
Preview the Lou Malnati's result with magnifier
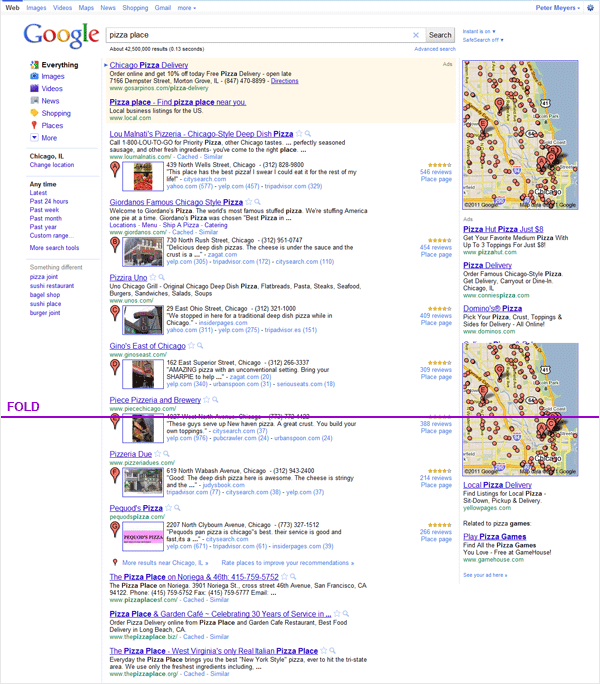coord(308,133)
